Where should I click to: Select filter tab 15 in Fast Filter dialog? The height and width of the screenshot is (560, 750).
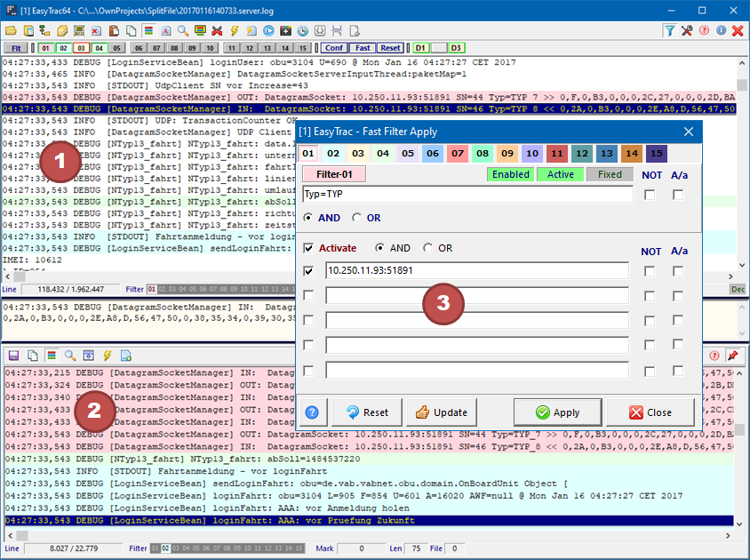pyautogui.click(x=657, y=154)
